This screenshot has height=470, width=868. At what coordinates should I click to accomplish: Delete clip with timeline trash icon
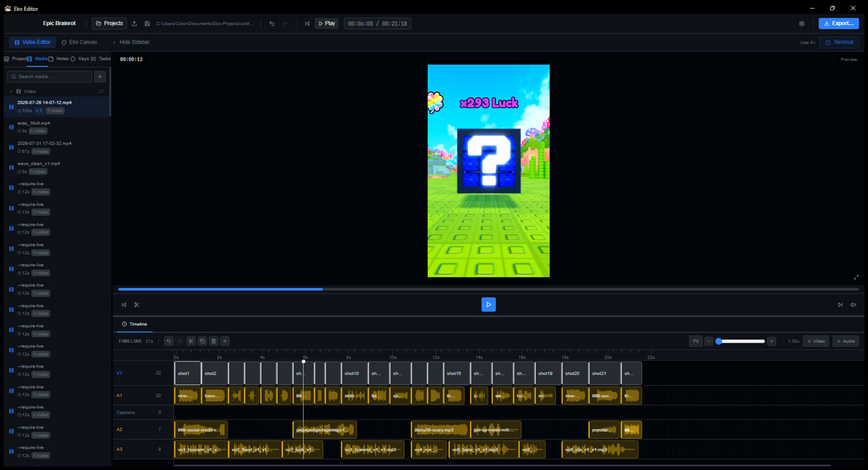[214, 341]
